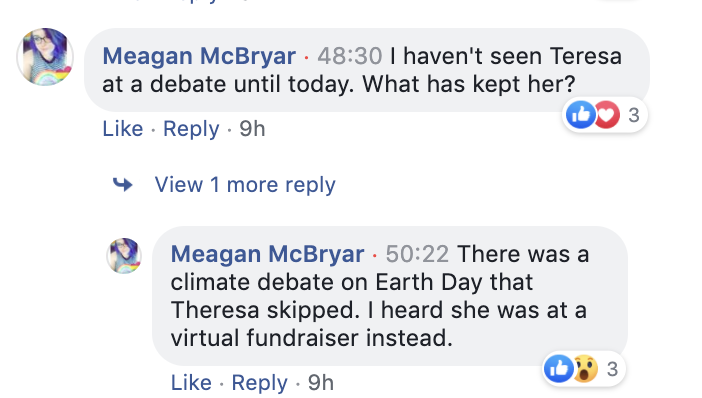Screen dimensions: 702x398
Task: Click the wow emoji reaction on the reply
Action: coord(585,369)
